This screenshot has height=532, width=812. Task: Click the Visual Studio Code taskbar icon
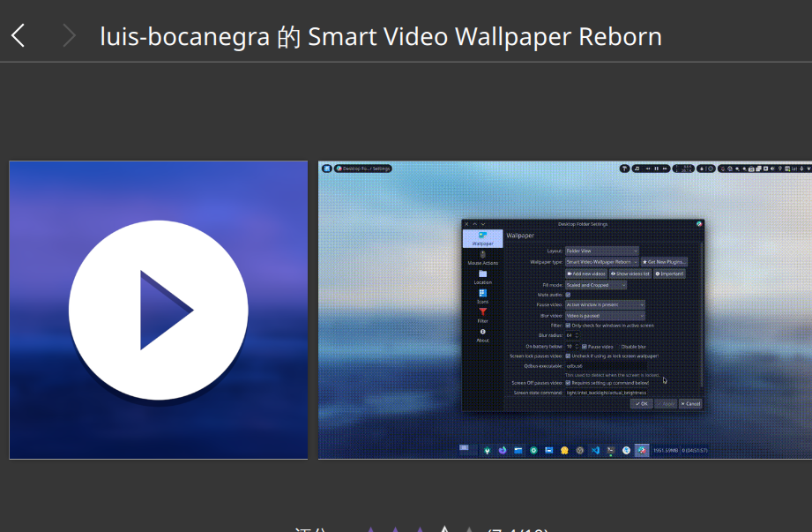pyautogui.click(x=595, y=450)
